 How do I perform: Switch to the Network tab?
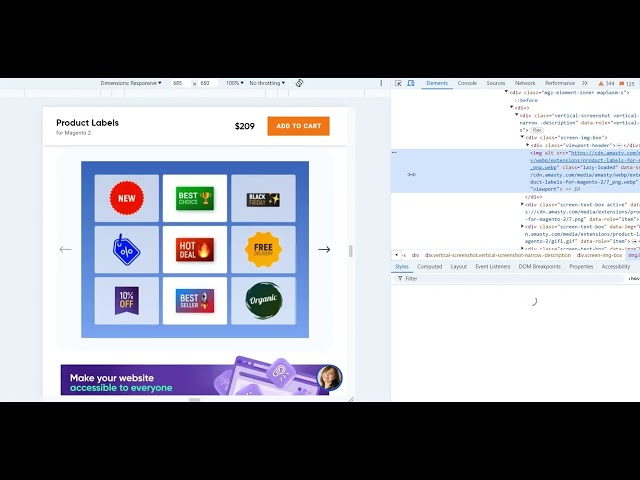(x=525, y=83)
